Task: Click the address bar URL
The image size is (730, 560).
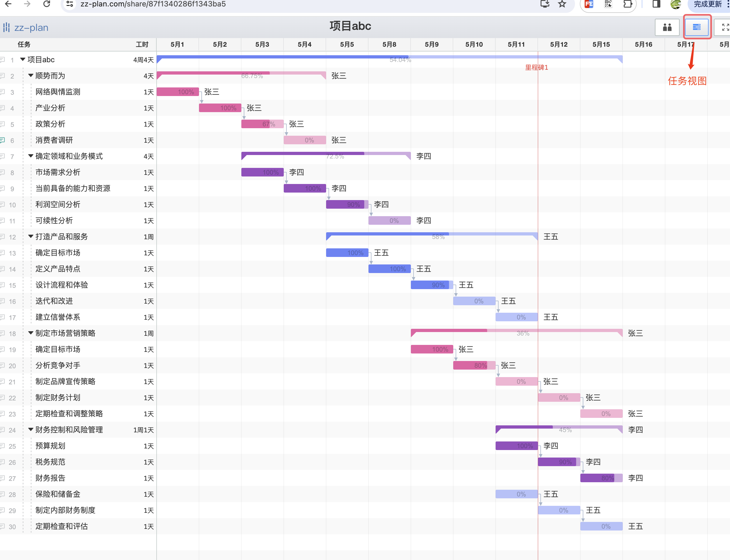Action: tap(153, 4)
